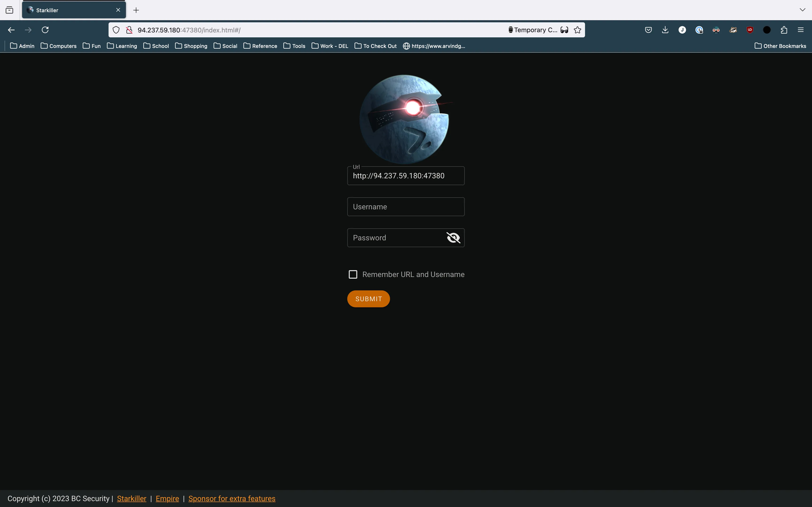The height and width of the screenshot is (507, 812).
Task: Open the Reference bookmarks folder
Action: point(260,46)
